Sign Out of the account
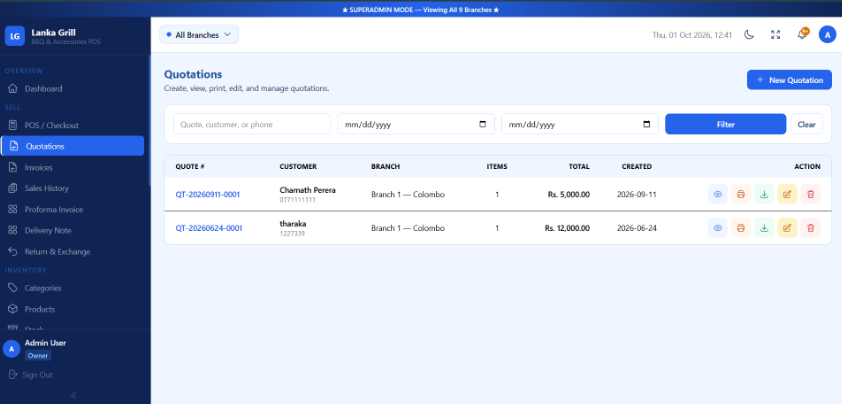The image size is (842, 404). coord(31,375)
